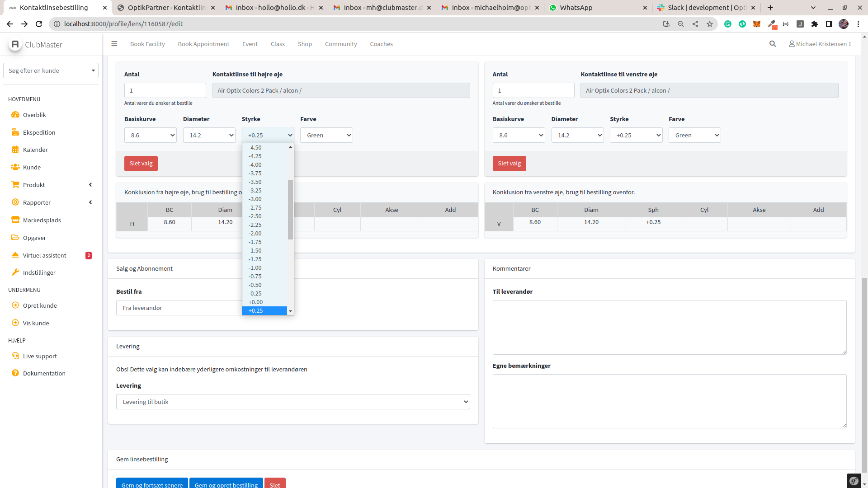Screen dimensions: 868x488
Task: Open right eye Basiskurve dropdown
Action: click(x=150, y=135)
